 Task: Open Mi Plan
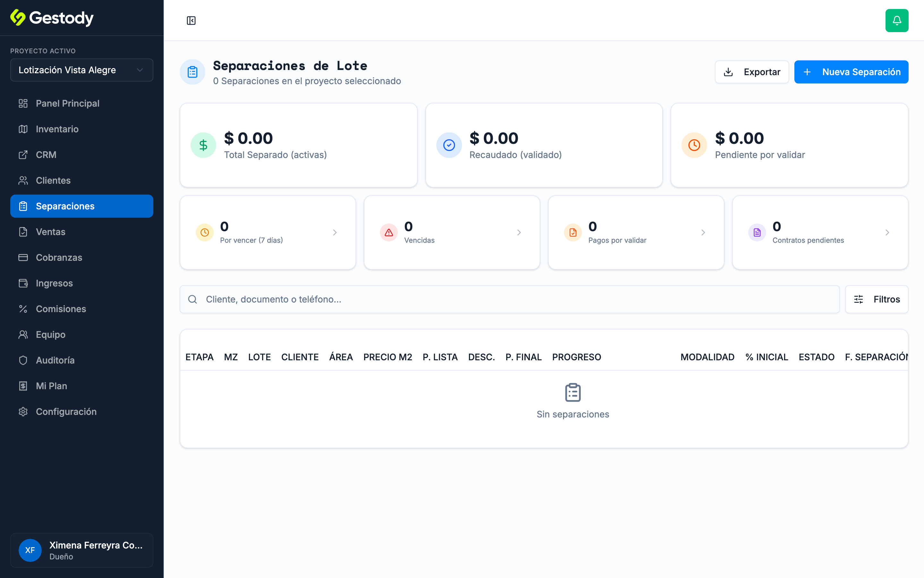point(82,386)
